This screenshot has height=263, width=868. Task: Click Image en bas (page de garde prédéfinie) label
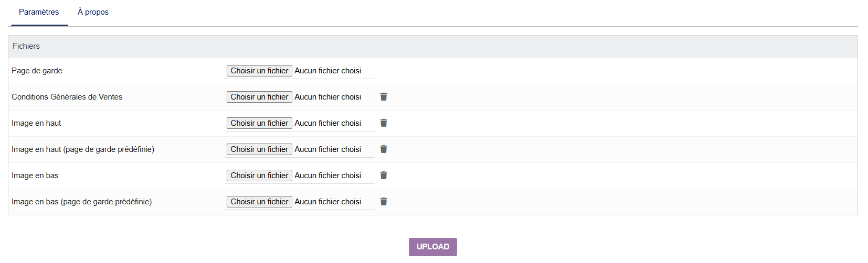click(81, 202)
